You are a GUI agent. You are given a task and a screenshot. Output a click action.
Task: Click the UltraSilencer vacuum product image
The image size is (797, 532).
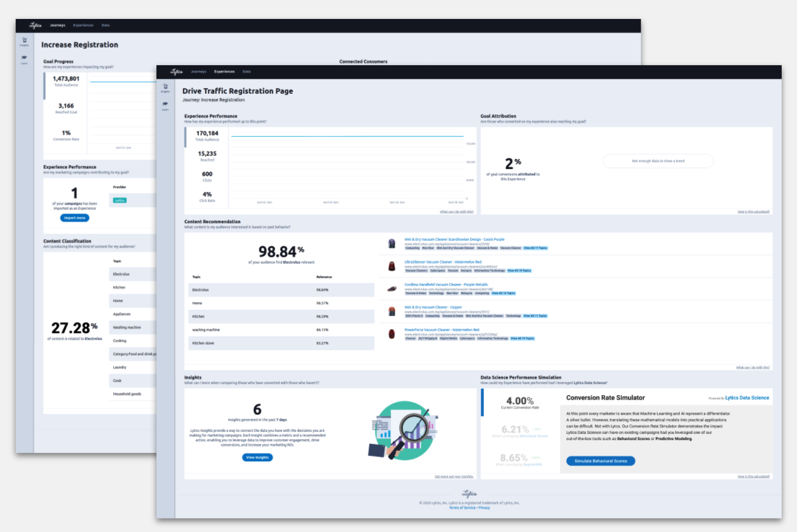[x=392, y=266]
